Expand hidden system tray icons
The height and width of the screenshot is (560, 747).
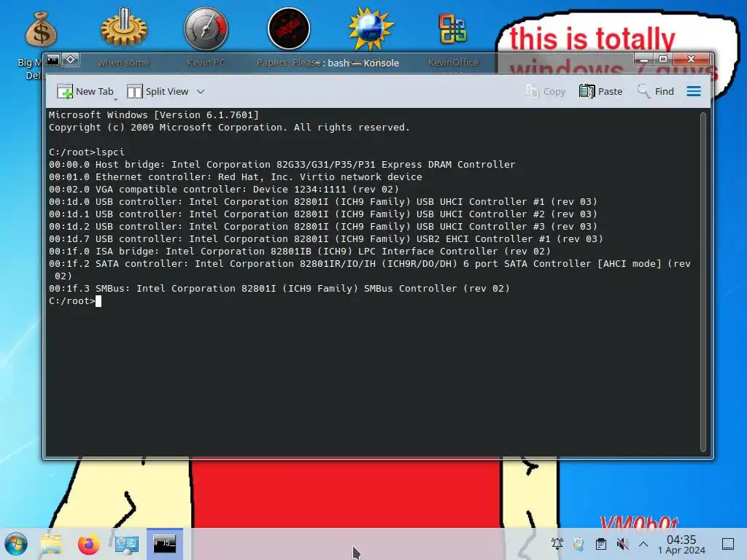pos(643,544)
